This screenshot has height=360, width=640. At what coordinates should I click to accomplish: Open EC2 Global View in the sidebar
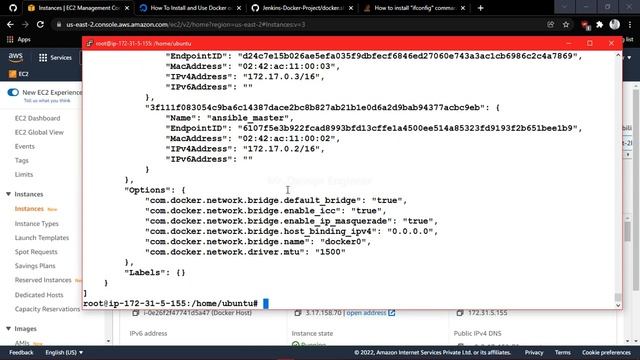[39, 132]
